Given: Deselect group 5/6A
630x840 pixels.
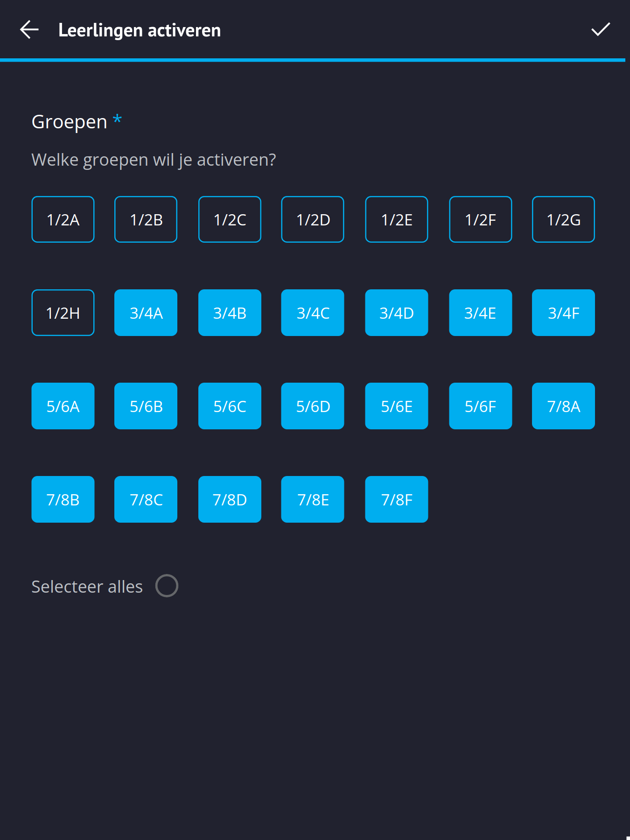Looking at the screenshot, I should [63, 406].
